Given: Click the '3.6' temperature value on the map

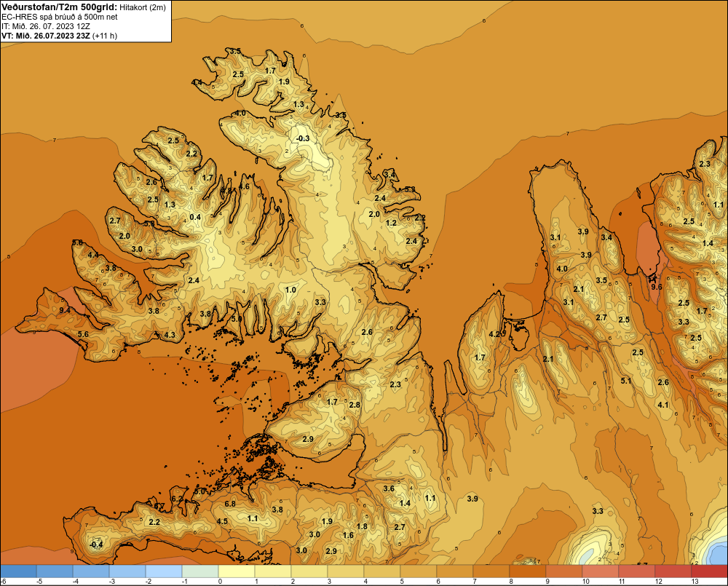Looking at the screenshot, I should pos(389,488).
